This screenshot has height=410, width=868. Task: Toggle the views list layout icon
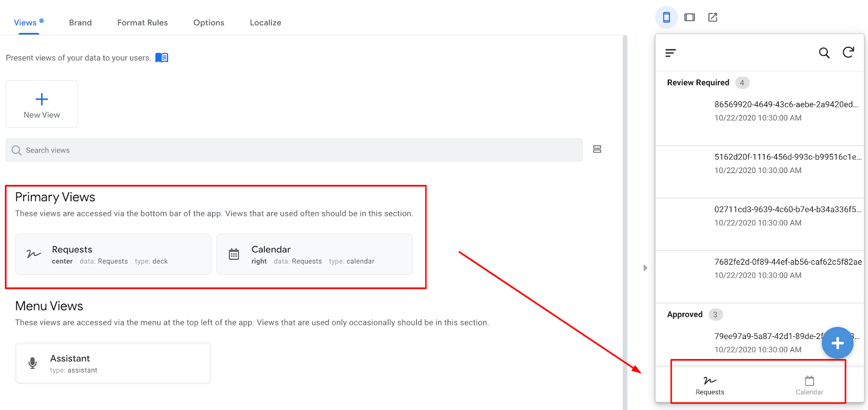click(597, 149)
